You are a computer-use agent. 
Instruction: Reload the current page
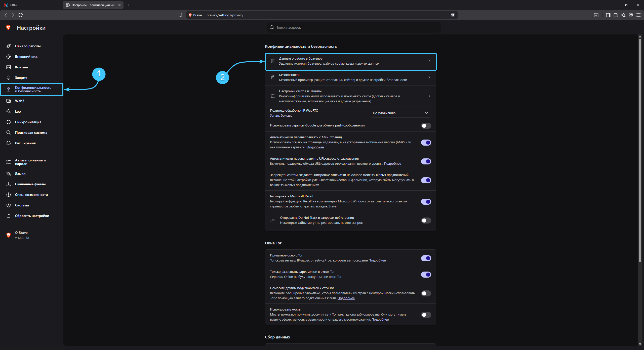click(21, 15)
